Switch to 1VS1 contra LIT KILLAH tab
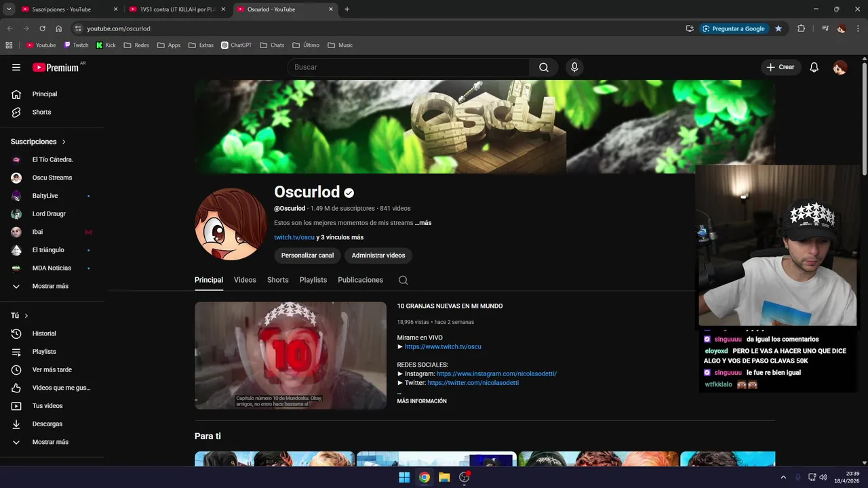This screenshot has width=868, height=488. point(178,9)
